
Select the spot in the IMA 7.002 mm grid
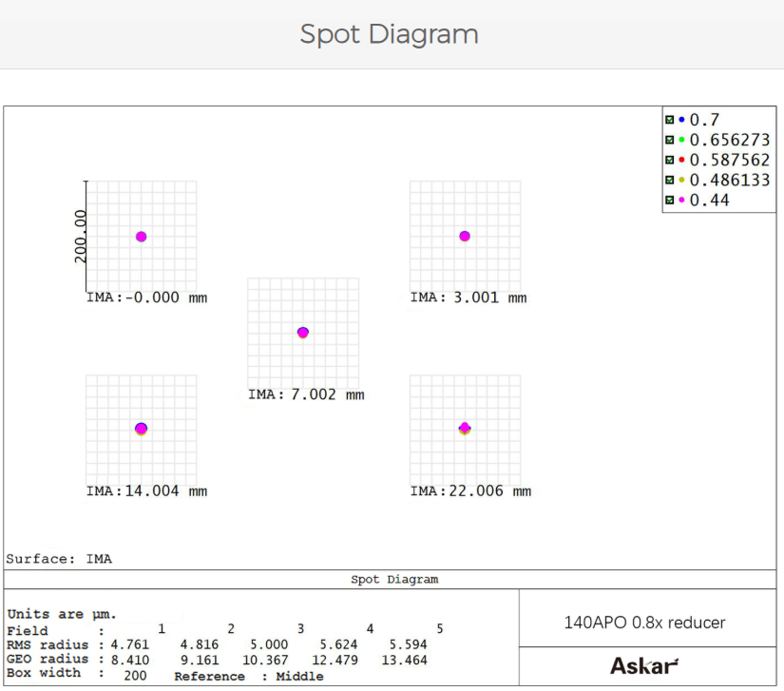(x=302, y=333)
